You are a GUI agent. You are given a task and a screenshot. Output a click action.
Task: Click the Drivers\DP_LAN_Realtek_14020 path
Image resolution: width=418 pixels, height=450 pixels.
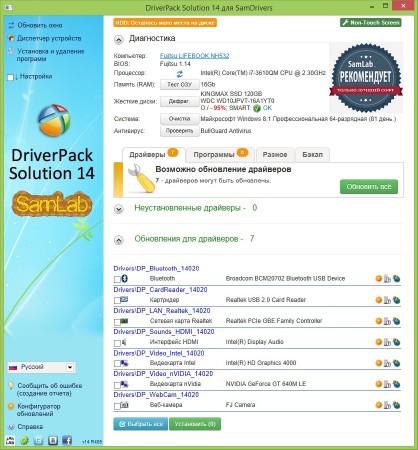(162, 311)
